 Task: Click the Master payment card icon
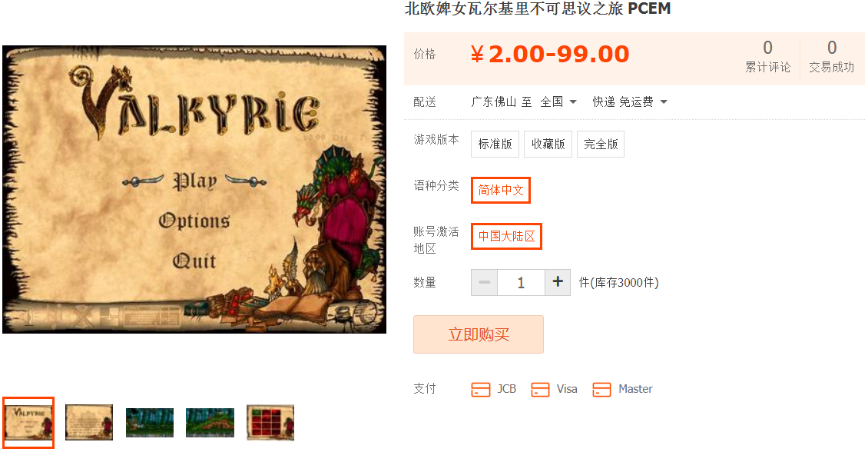click(x=601, y=390)
